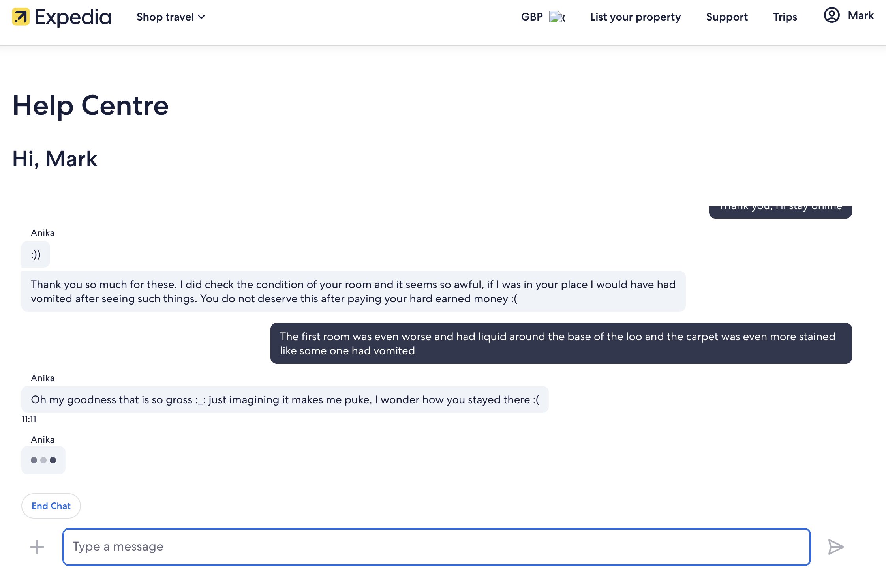This screenshot has width=886, height=588.
Task: Click the Expedia yellow arrow logo icon
Action: tap(21, 17)
